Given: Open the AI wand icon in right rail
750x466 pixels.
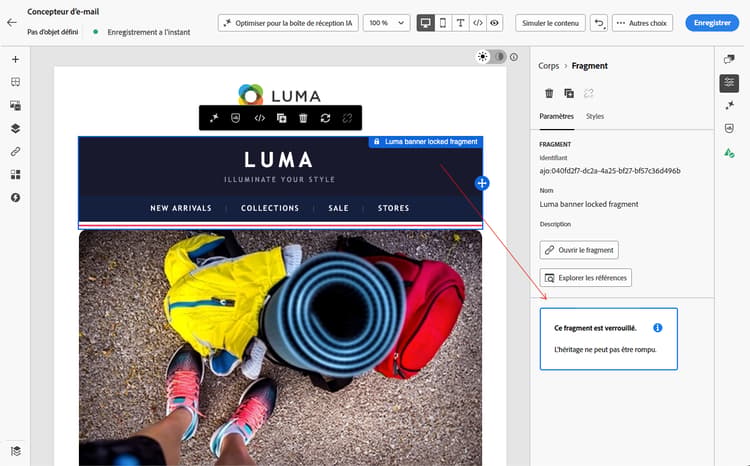Looking at the screenshot, I should coord(729,105).
